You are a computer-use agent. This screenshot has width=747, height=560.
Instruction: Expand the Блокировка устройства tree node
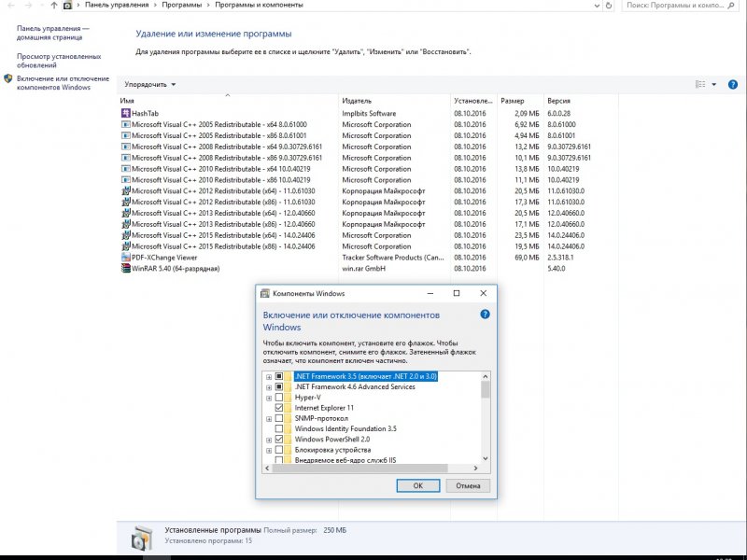(x=269, y=450)
